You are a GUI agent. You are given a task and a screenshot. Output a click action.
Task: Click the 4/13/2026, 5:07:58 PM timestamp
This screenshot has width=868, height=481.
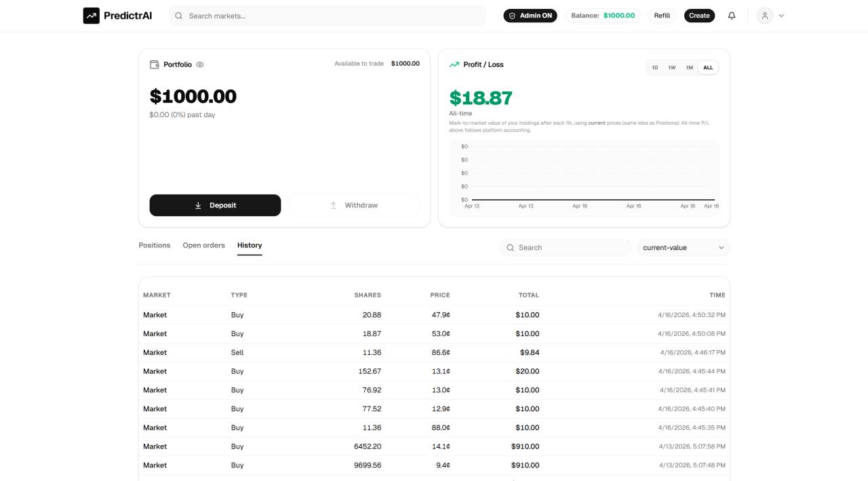(x=692, y=446)
